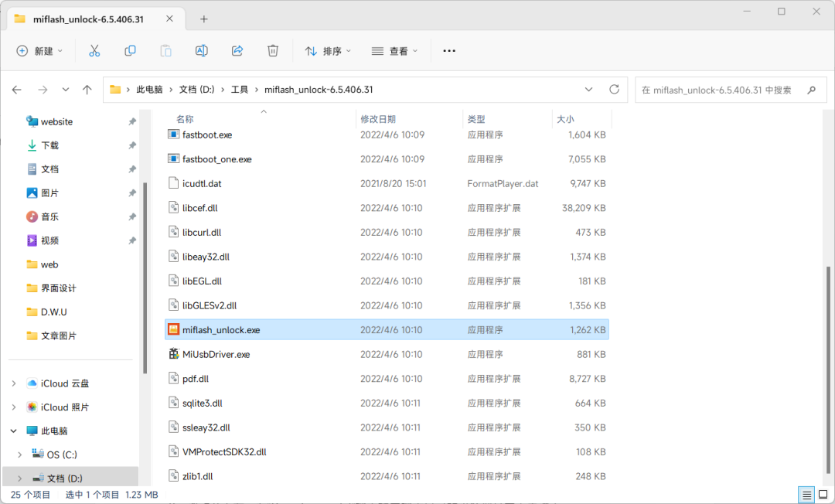Screen dimensions: 835x504
Task: Select the Rename icon in the toolbar
Action: click(201, 50)
